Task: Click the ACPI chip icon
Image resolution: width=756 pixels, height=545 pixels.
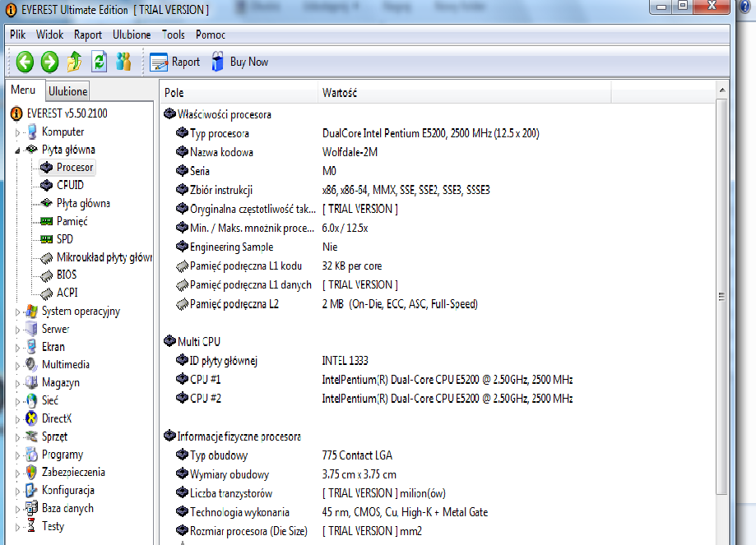Action: (46, 293)
